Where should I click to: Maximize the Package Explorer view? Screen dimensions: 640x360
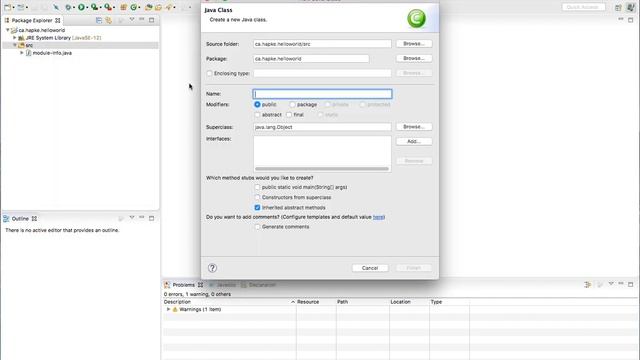click(x=151, y=20)
